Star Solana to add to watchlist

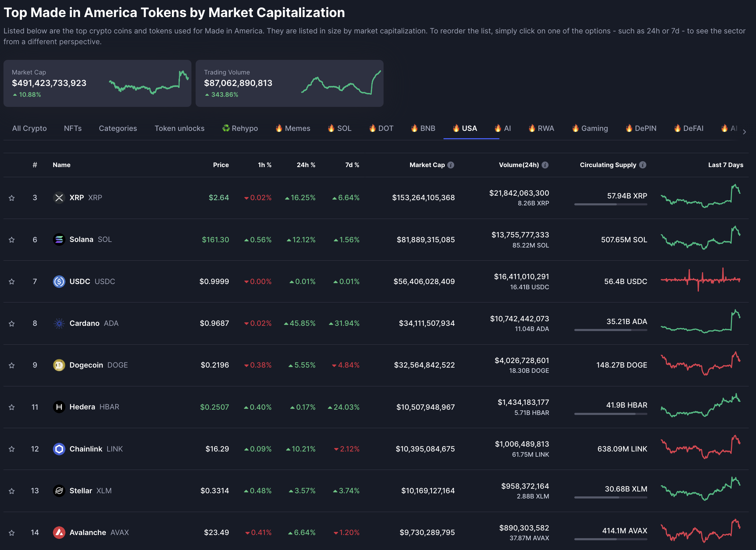pos(12,240)
